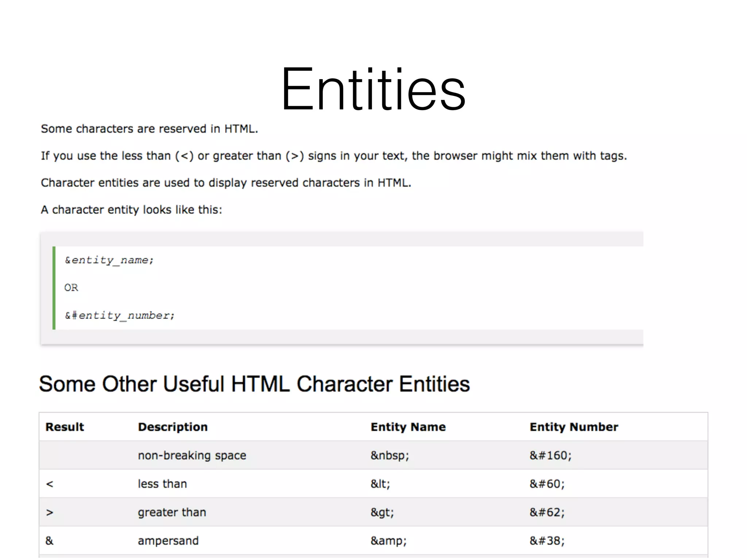Click the "Result" column header
This screenshot has height=560, width=747.
point(64,427)
